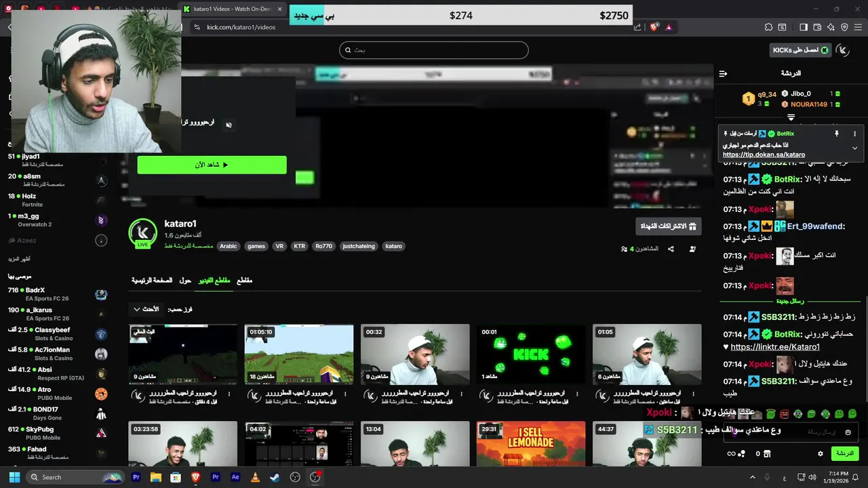Click the chat infinity icon
Screen dimensions: 868x488
[731, 453]
